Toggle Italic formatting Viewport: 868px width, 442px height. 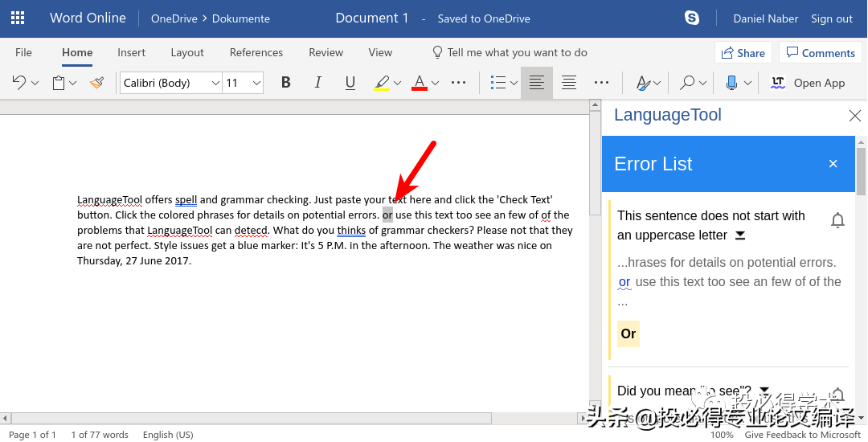coord(317,83)
